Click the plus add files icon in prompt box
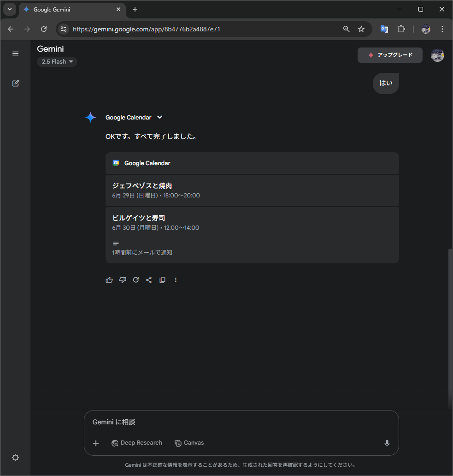 pos(96,443)
